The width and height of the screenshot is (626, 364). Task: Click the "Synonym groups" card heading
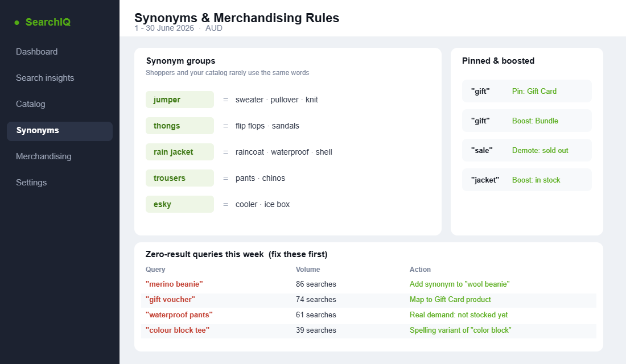click(180, 61)
